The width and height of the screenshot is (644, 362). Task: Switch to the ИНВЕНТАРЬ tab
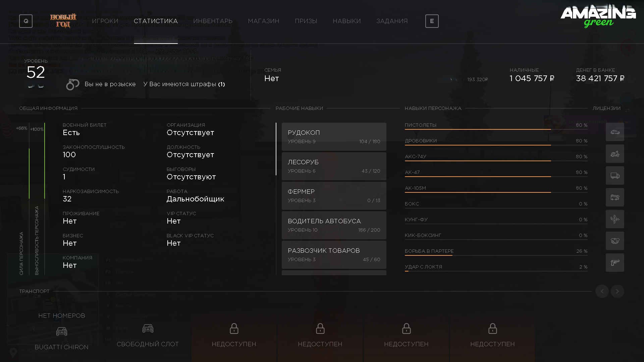(x=213, y=21)
